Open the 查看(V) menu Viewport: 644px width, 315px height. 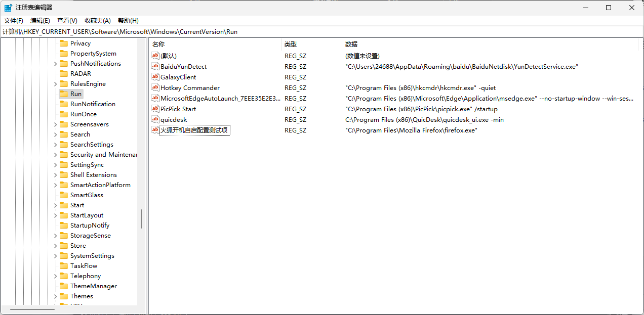(x=67, y=20)
